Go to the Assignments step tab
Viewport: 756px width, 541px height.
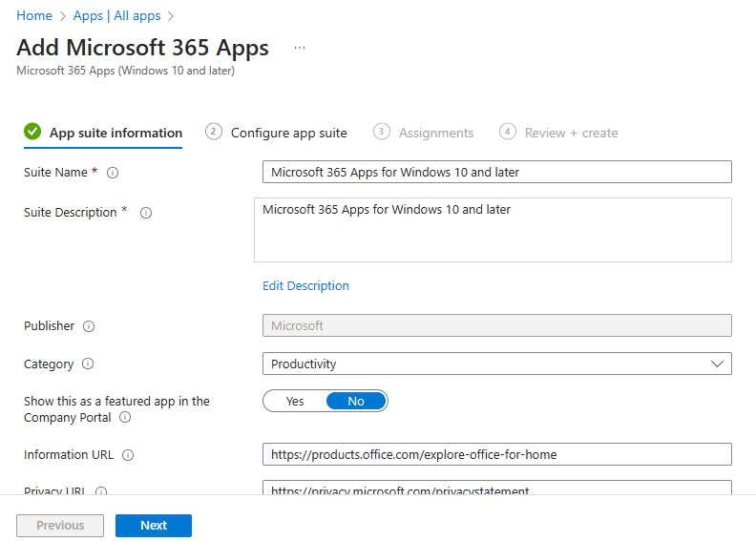point(435,133)
